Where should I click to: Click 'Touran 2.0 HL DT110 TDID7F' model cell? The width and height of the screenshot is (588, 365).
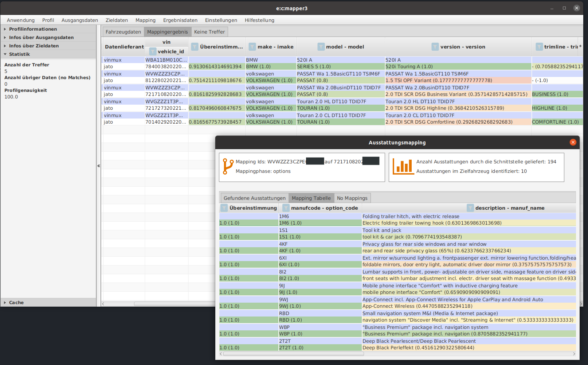pos(341,101)
